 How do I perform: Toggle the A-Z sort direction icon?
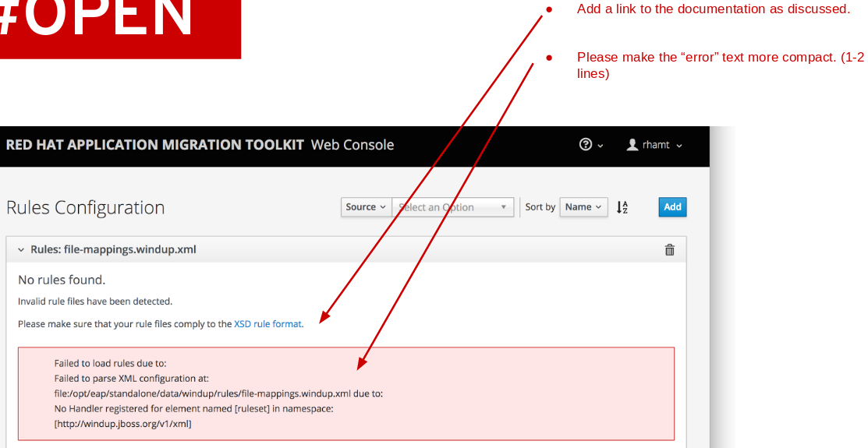point(622,207)
